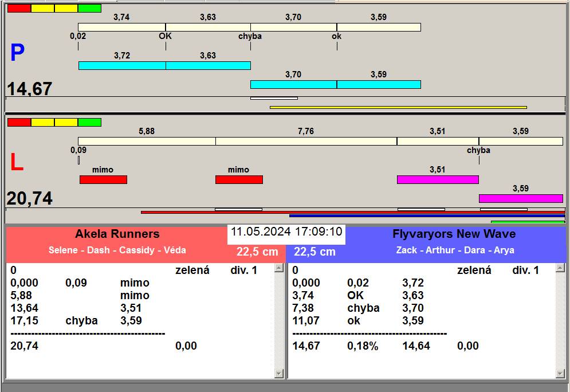570x392 pixels.
Task: Click the green start light in lane P
Action: pyautogui.click(x=89, y=9)
